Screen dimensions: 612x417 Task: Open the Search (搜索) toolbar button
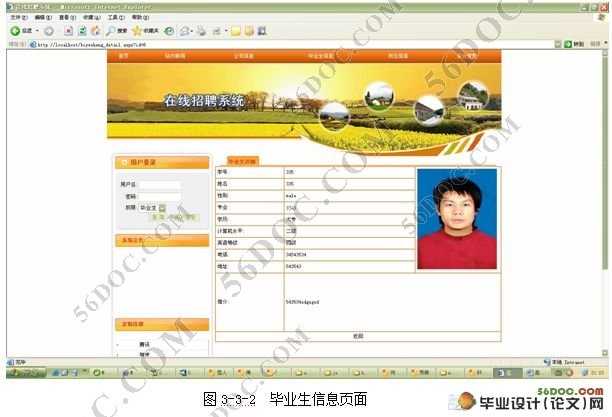[x=116, y=31]
